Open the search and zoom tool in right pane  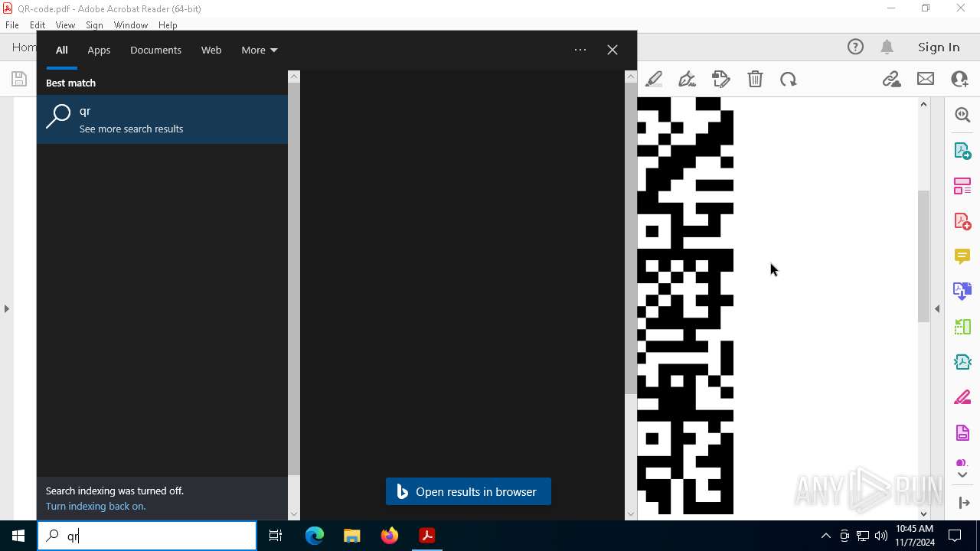[x=962, y=115]
